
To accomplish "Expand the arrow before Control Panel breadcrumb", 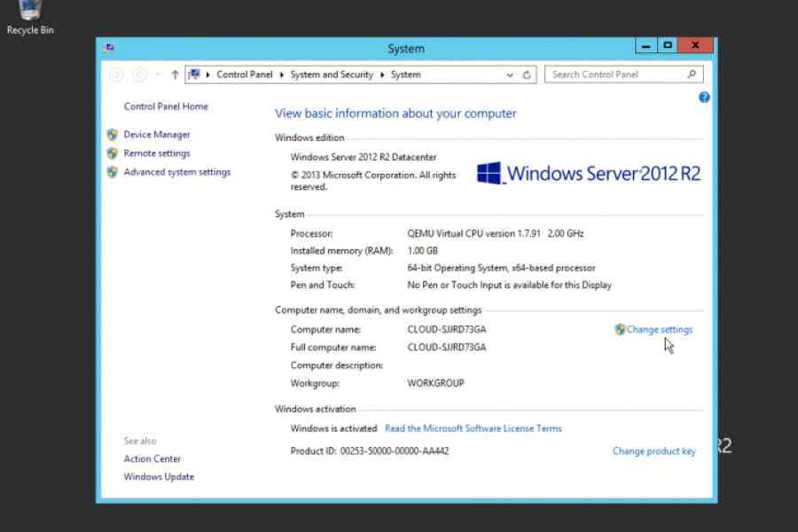I will [x=207, y=74].
